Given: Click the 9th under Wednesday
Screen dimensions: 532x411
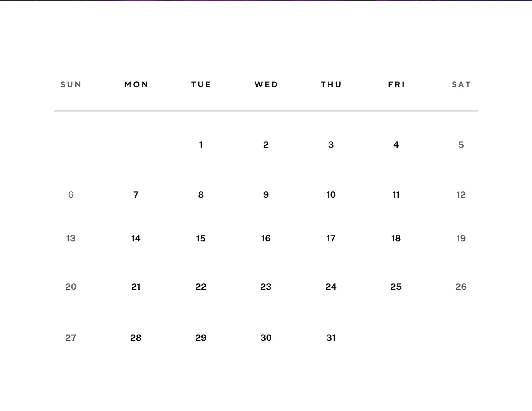Looking at the screenshot, I should (x=266, y=195).
